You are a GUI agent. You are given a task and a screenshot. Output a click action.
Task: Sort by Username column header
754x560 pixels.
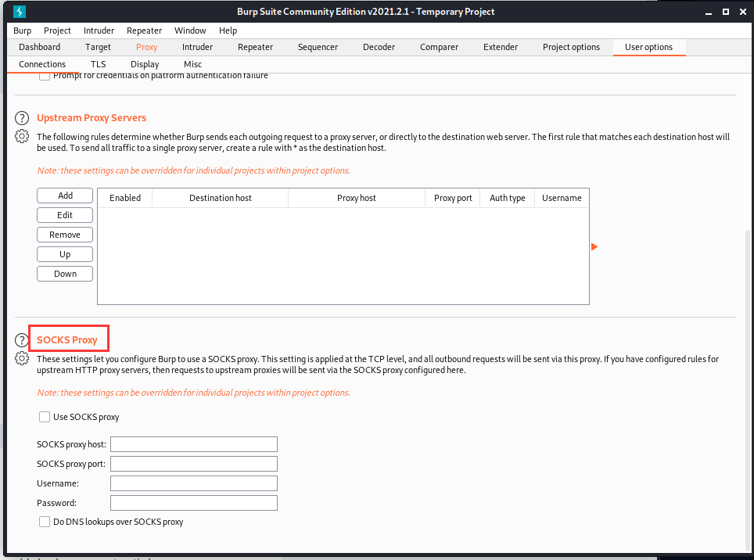click(x=562, y=198)
